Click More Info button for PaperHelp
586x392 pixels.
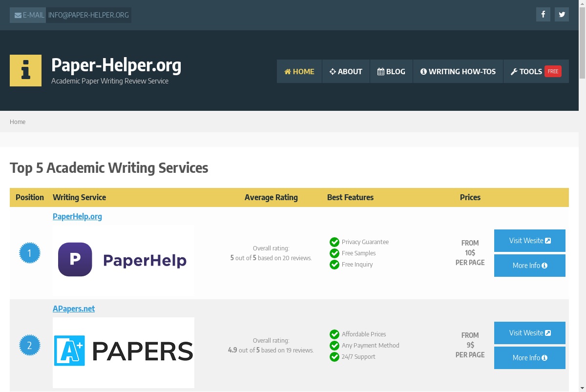click(x=530, y=266)
